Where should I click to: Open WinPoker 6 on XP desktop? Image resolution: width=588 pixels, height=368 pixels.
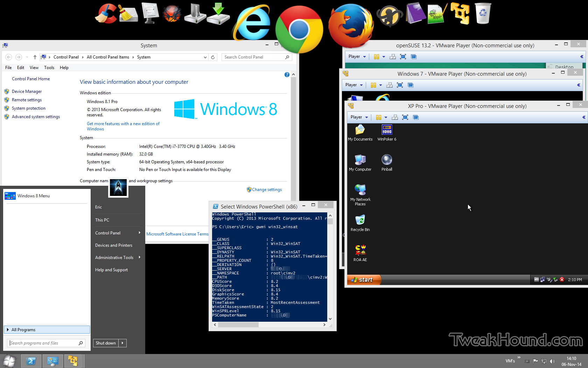click(387, 133)
